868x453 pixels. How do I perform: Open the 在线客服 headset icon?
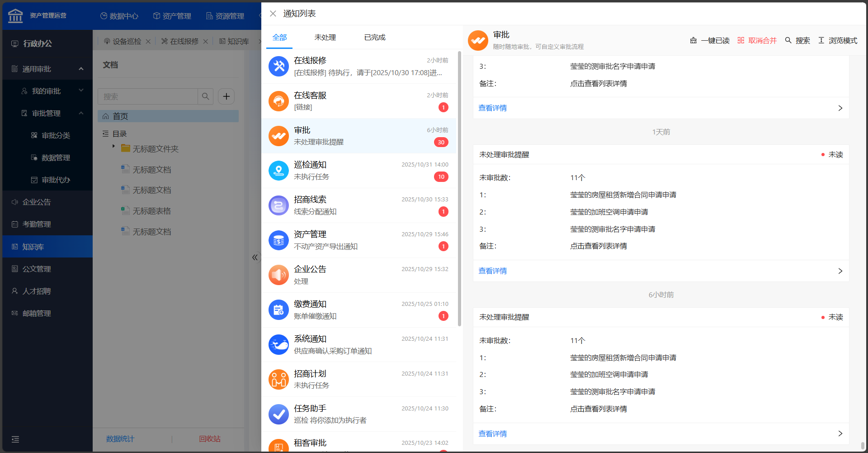coord(278,101)
